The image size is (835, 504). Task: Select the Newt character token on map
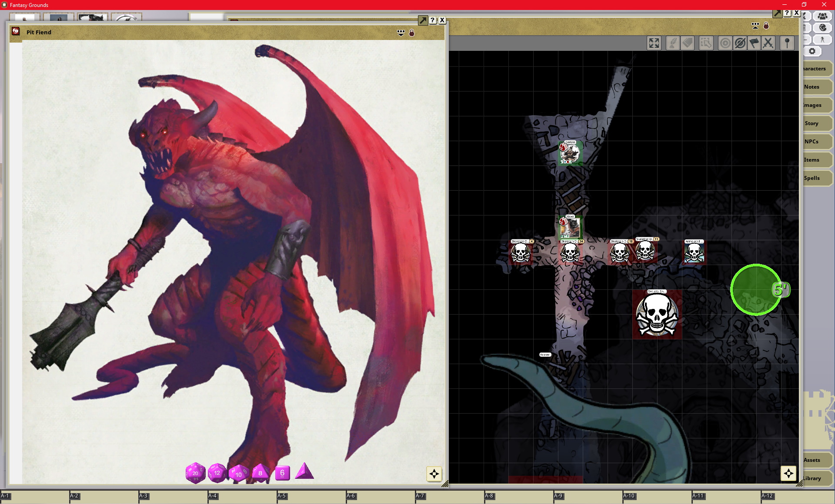click(570, 227)
